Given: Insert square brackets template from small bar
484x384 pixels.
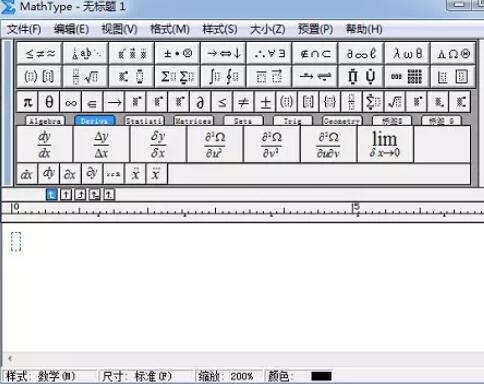Looking at the screenshot, I should (308, 102).
